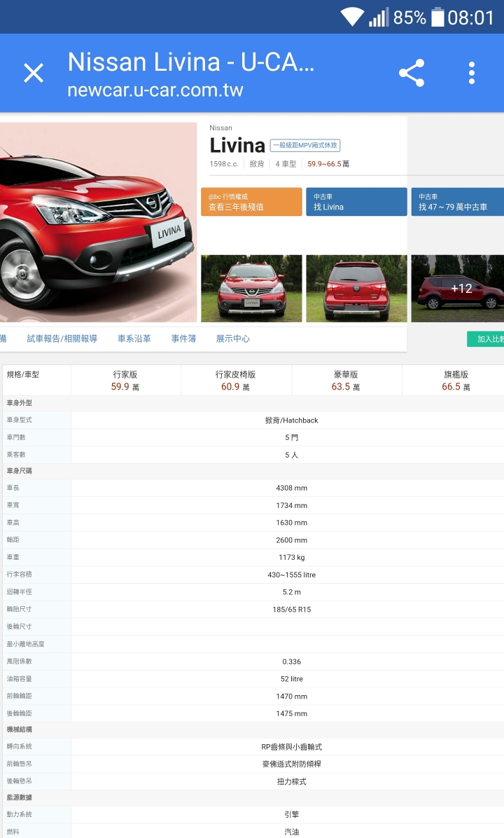Tap the Wi-Fi status icon
The height and width of the screenshot is (838, 504).
352,17
